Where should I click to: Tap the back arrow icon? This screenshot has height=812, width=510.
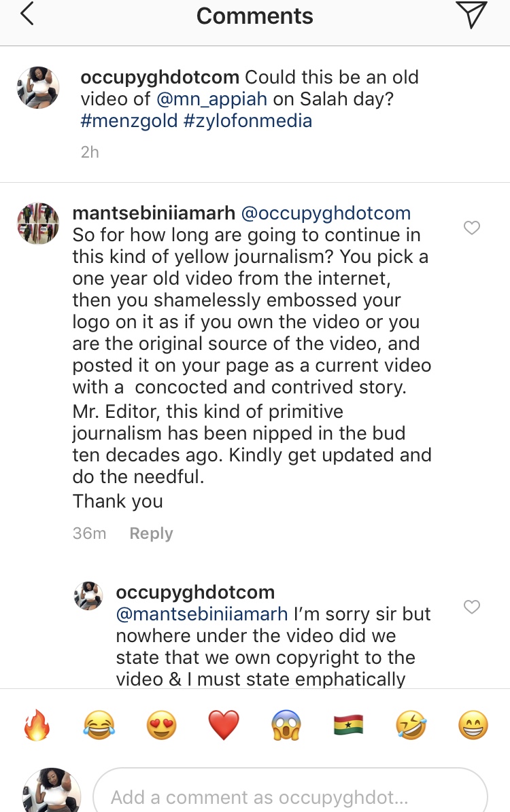point(27,15)
